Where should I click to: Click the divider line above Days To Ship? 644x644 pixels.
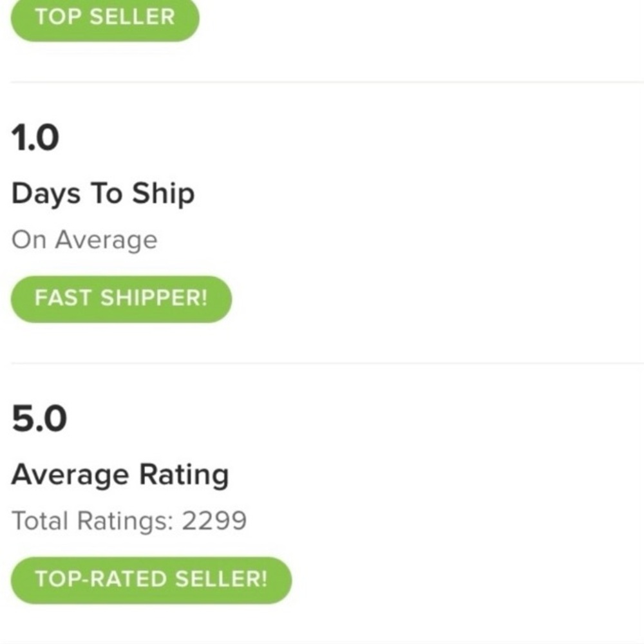[x=322, y=82]
